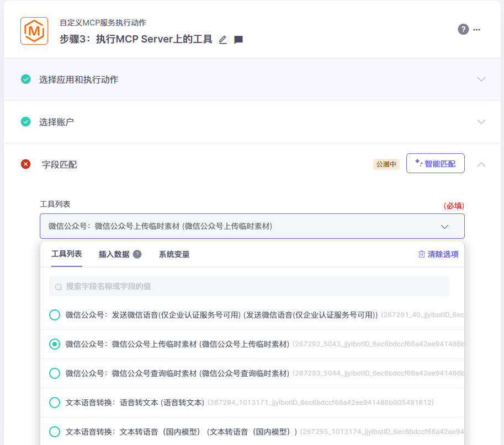Click the search magnifier icon
504x445 pixels.
tap(58, 287)
